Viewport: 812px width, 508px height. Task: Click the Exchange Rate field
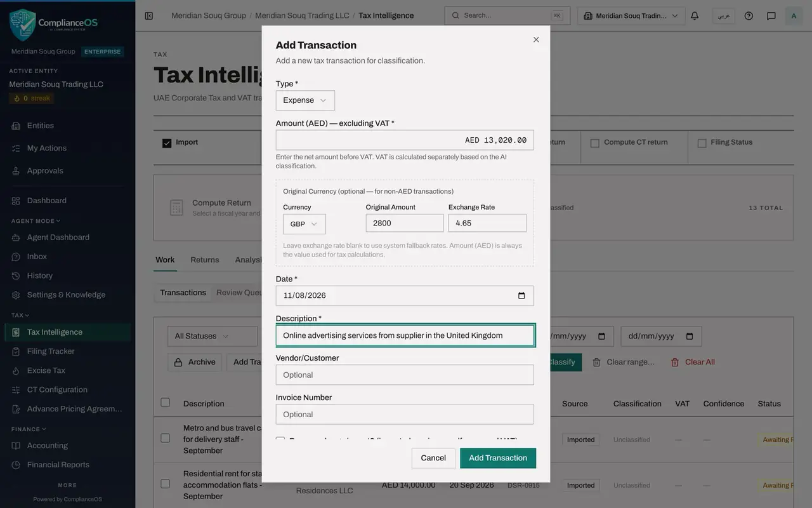coord(487,224)
